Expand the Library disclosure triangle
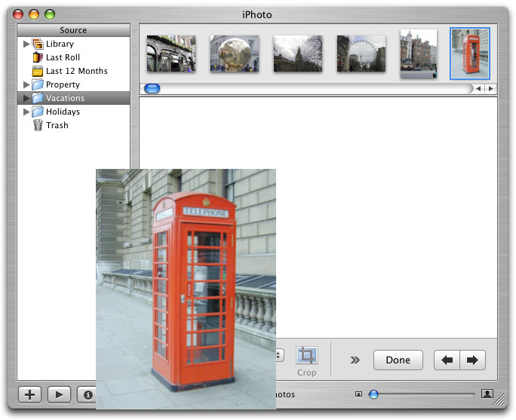Screen dimensions: 516x420 click(26, 44)
